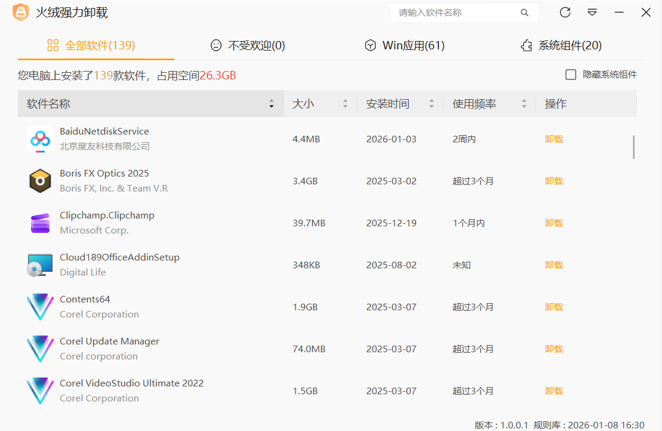Toggle the 隐藏系统组件 checkbox
This screenshot has height=431, width=662.
pyautogui.click(x=570, y=75)
